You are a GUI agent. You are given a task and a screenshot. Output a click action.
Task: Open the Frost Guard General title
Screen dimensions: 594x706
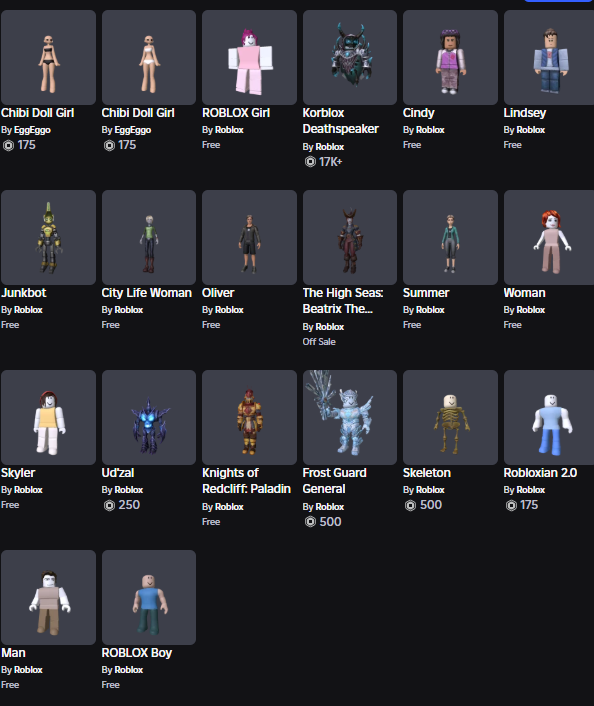[x=335, y=481]
